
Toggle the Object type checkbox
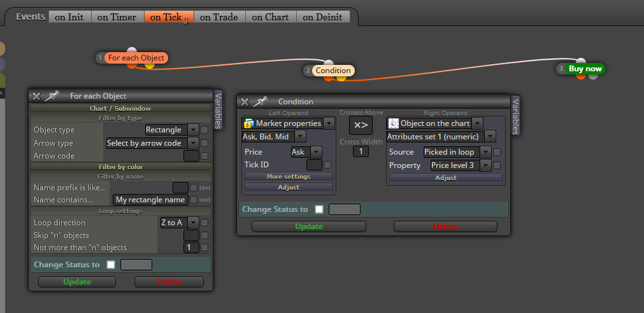coord(204,130)
